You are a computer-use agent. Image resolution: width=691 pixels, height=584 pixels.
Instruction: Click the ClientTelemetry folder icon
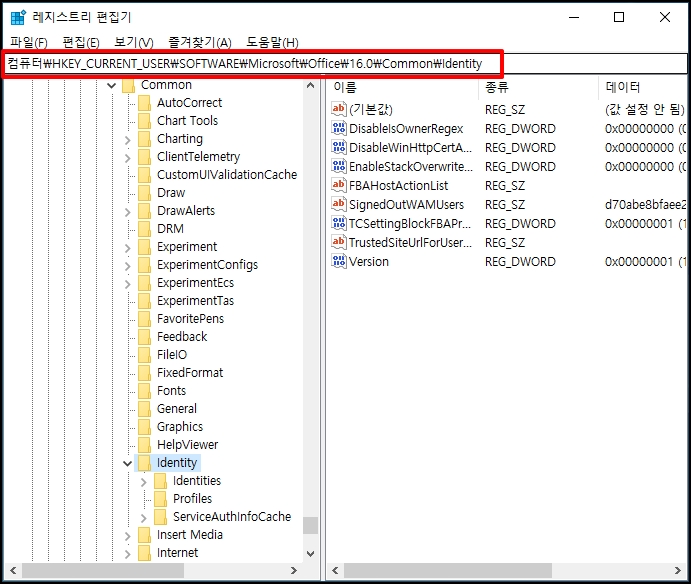tap(144, 157)
